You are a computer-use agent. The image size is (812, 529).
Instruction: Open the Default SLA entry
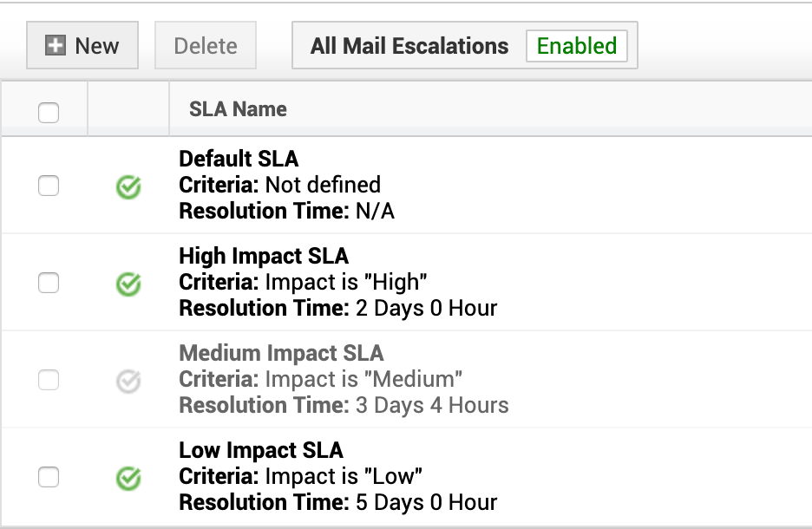point(239,159)
